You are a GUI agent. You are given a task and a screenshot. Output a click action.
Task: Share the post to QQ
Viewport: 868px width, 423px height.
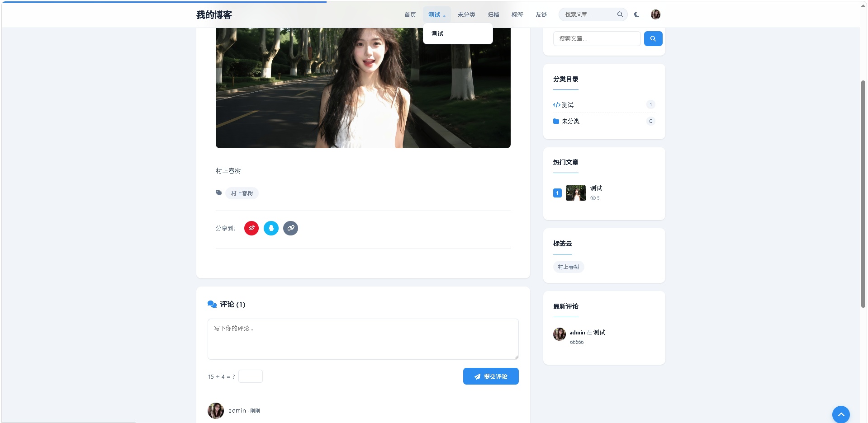click(x=271, y=228)
